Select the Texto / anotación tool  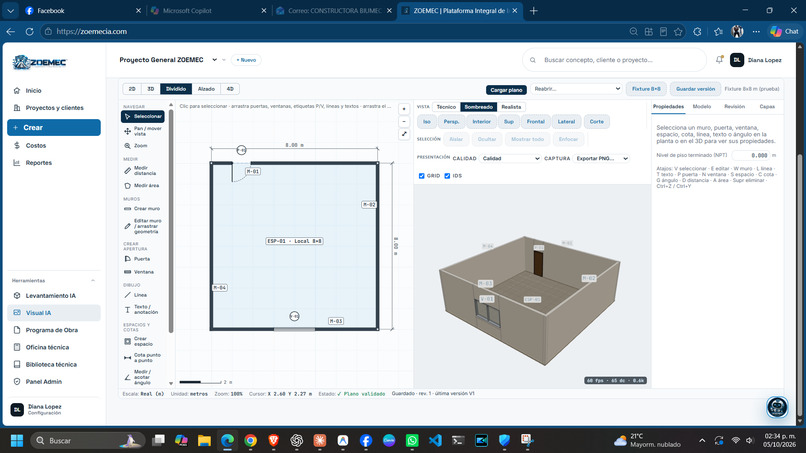click(x=143, y=310)
